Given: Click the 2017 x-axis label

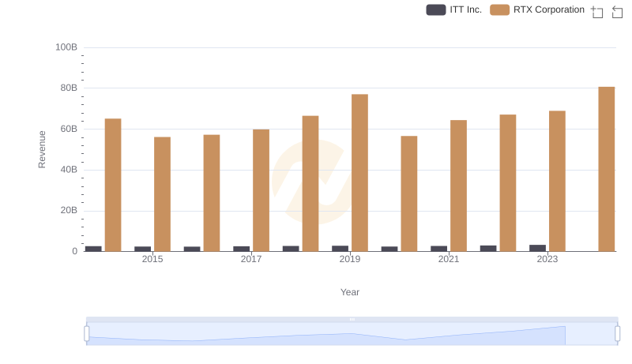Looking at the screenshot, I should [251, 259].
